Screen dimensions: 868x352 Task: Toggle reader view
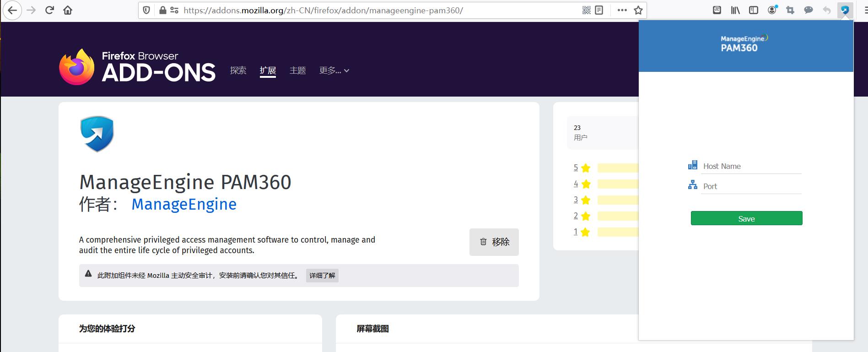click(599, 10)
